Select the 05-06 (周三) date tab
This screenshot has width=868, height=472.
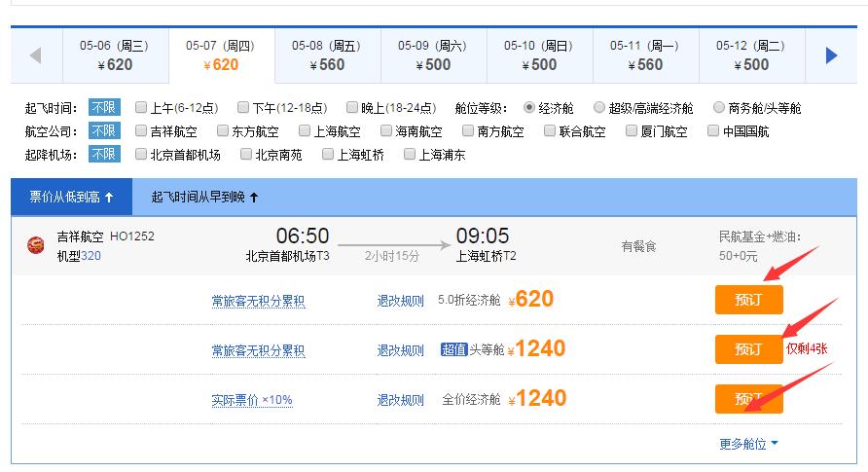[x=115, y=55]
